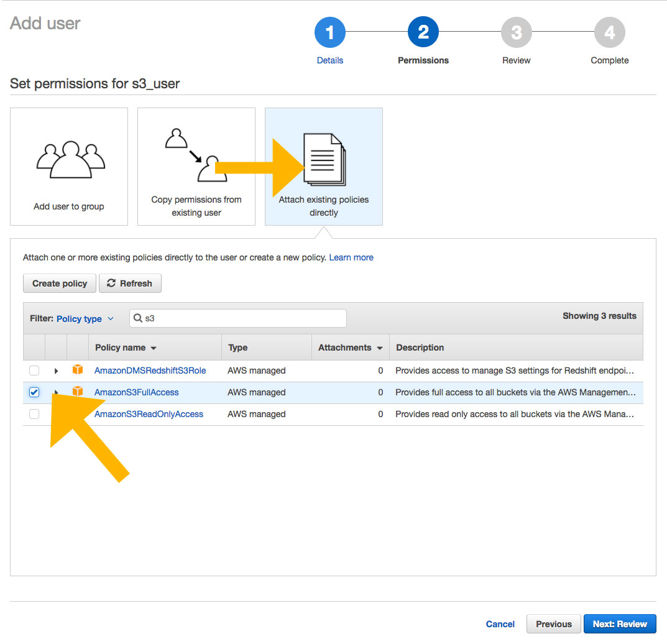
Task: Click AWS managed type in AmazonDMSRedshiftS3Role row
Action: (x=256, y=370)
